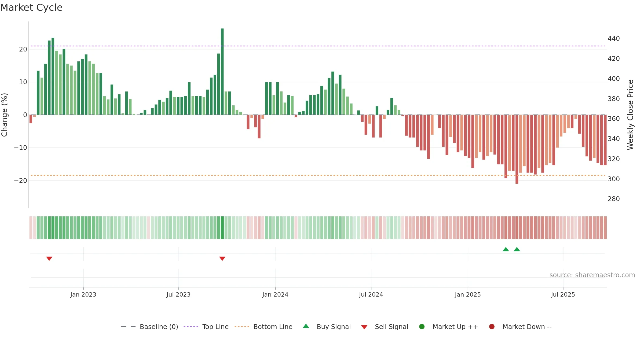Toggle the Sell Signal legend label
644x362 pixels.
coord(391,327)
